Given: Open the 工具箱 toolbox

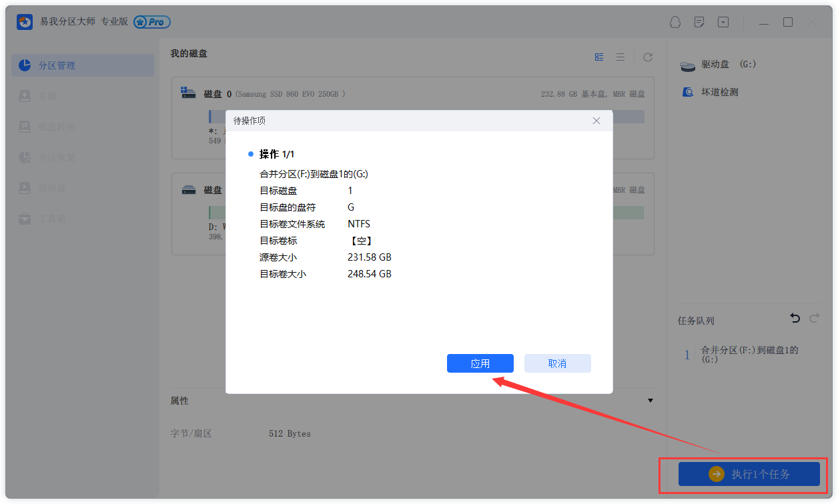Looking at the screenshot, I should (x=25, y=218).
